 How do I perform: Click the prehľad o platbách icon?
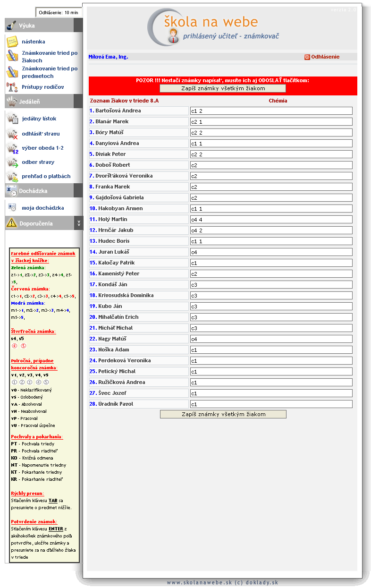pyautogui.click(x=13, y=176)
